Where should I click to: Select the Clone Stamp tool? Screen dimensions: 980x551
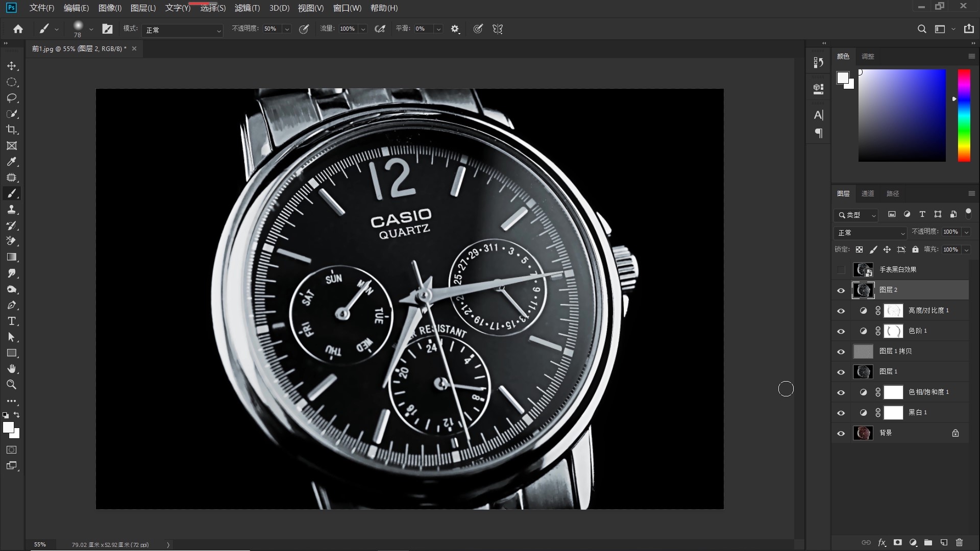coord(12,210)
